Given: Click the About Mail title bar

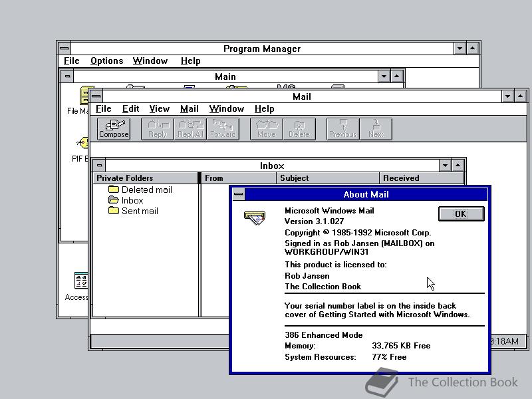Looking at the screenshot, I should pyautogui.click(x=366, y=194).
